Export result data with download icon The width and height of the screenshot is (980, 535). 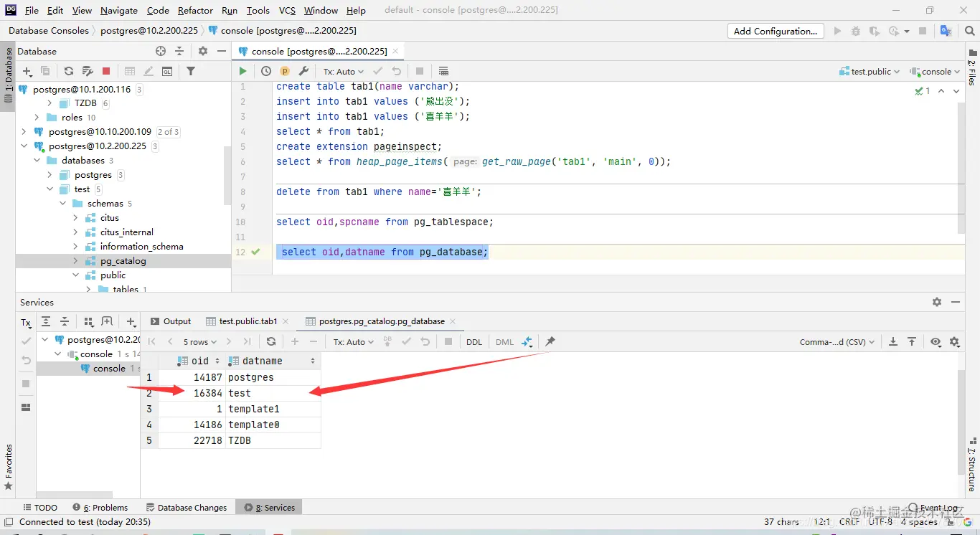point(893,342)
